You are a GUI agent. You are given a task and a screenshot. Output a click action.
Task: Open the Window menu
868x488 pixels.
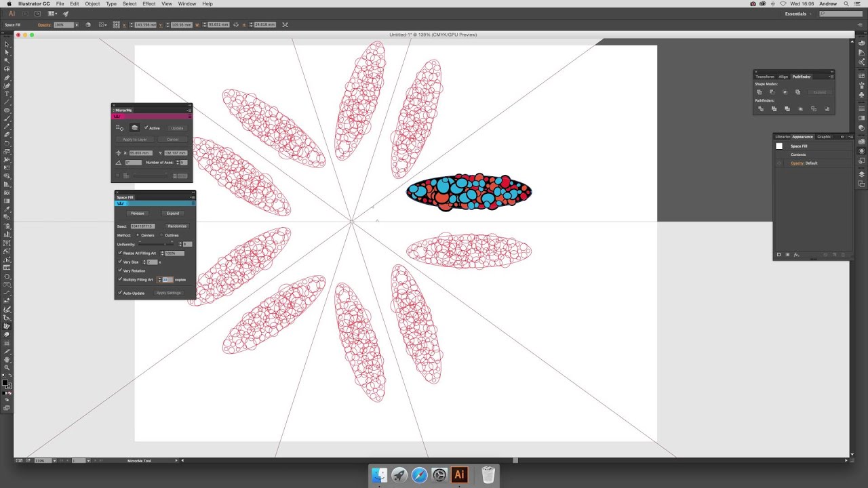coord(187,4)
